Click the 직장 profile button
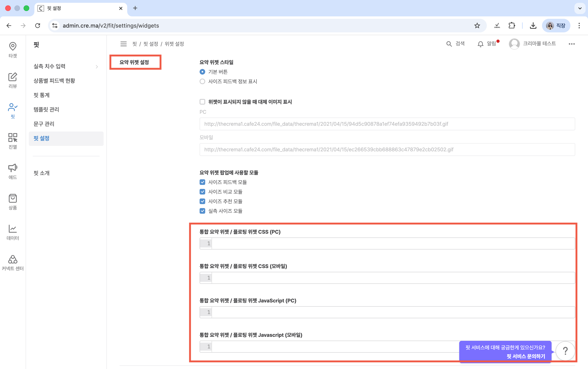The image size is (588, 369). (556, 26)
